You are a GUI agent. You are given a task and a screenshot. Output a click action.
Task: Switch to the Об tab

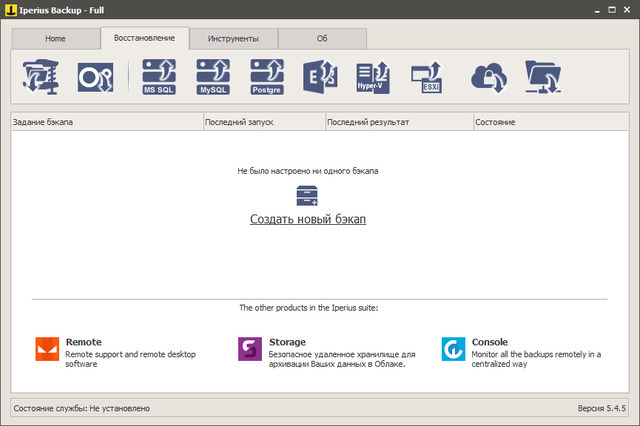click(x=322, y=39)
